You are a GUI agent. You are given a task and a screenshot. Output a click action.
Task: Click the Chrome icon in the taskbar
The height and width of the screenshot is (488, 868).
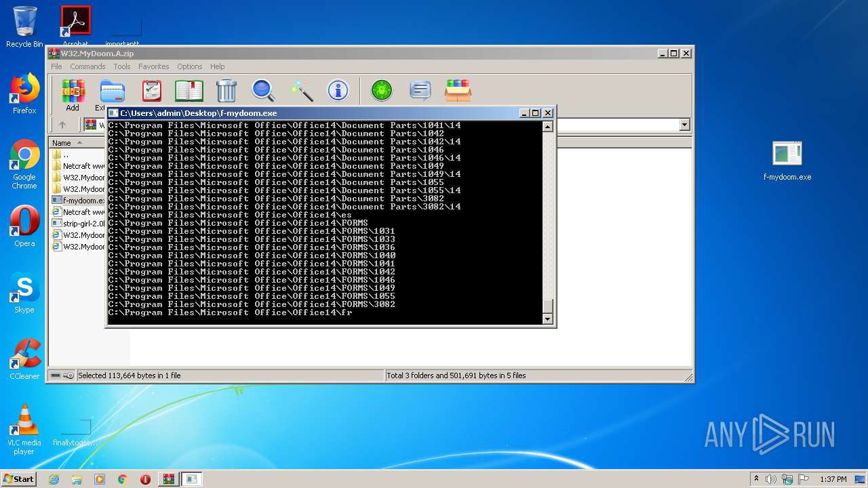[123, 479]
